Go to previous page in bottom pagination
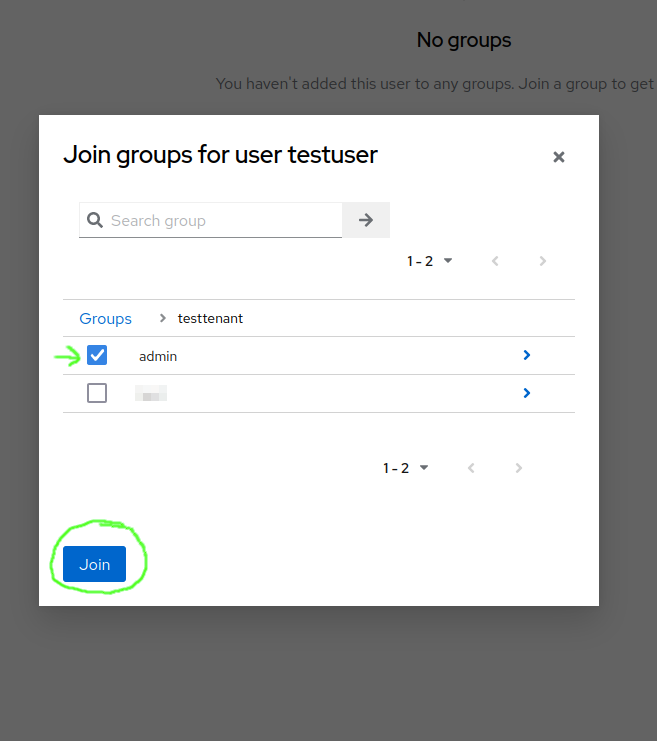657x741 pixels. click(x=471, y=468)
